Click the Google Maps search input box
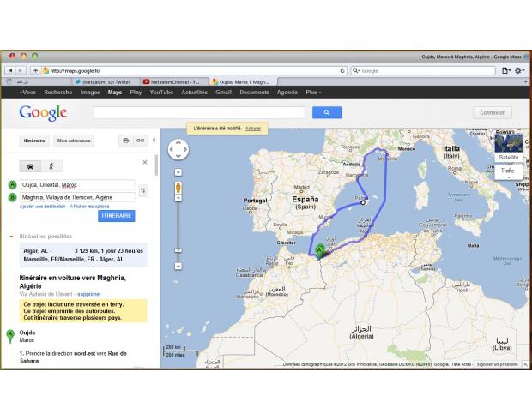The height and width of the screenshot is (420, 532). 199,112
